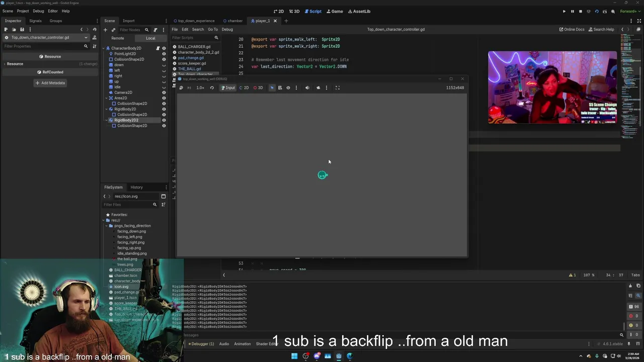Toggle CharacterBody2D node visibility eye
644x362 pixels.
[164, 48]
